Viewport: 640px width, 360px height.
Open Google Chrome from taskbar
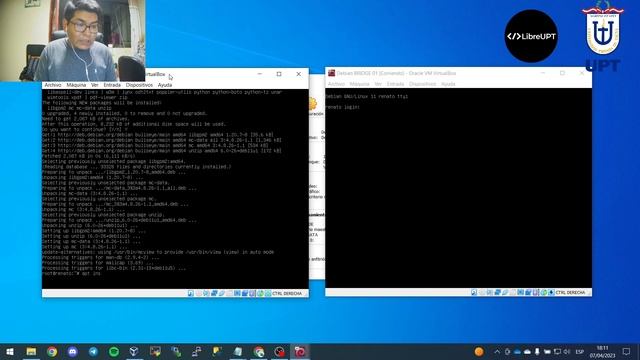[52, 351]
